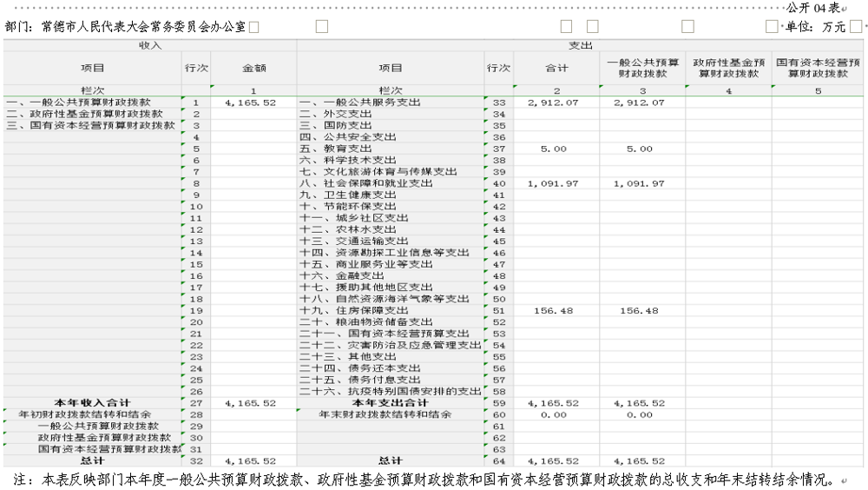Click income row 二、政府性基金预算财政拨款
The image size is (868, 490).
point(84,114)
